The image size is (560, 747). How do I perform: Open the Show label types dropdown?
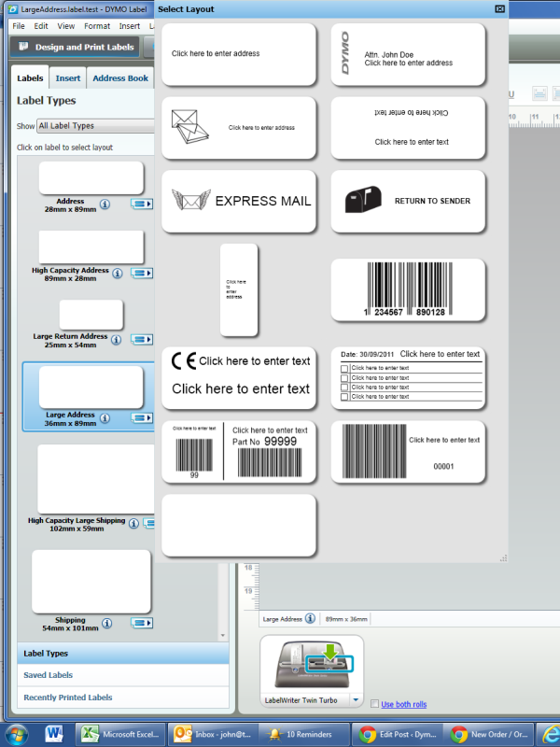(96, 126)
